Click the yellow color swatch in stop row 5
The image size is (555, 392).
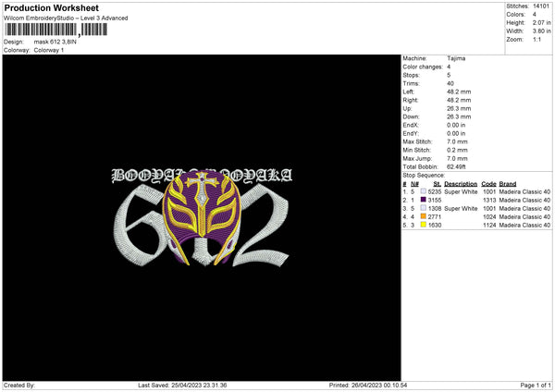pos(423,225)
